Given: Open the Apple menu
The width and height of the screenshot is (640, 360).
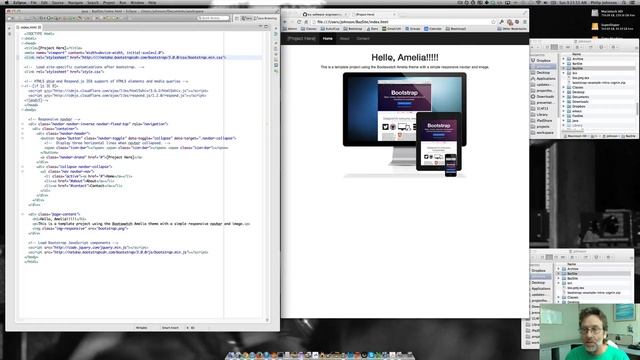Looking at the screenshot, I should (7, 2).
